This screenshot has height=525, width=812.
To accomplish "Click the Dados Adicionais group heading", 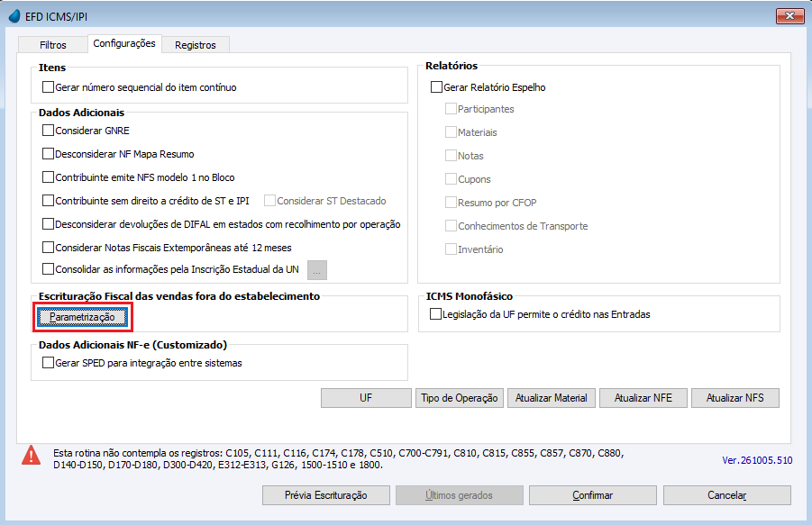I will [x=81, y=113].
